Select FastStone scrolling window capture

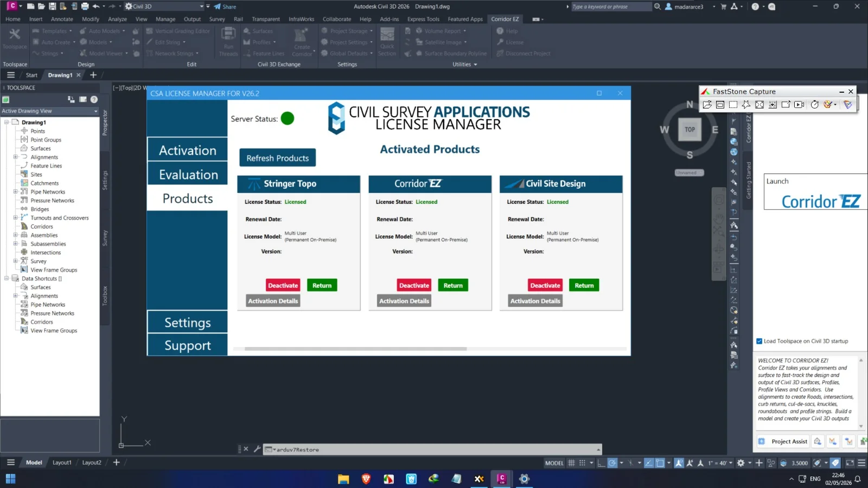(773, 105)
